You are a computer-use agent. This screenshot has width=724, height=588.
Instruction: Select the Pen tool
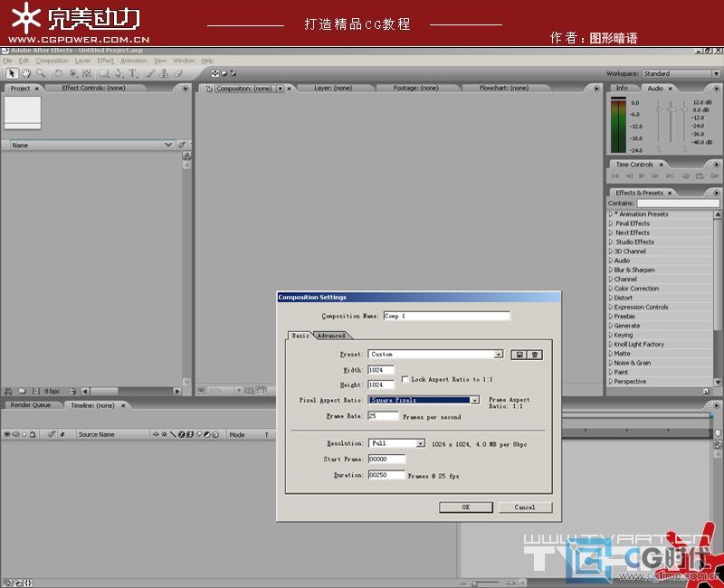119,73
